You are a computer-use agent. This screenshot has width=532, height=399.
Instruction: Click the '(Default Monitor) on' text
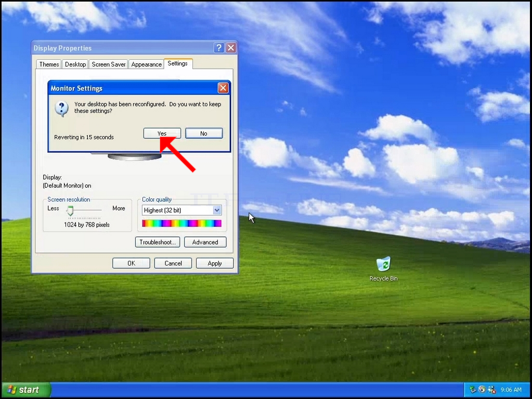67,185
